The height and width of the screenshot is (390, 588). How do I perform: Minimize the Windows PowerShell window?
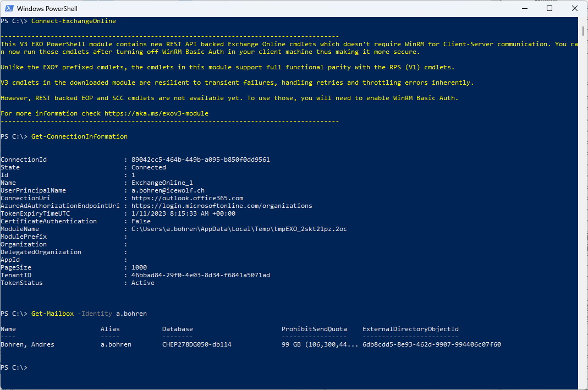[x=525, y=8]
